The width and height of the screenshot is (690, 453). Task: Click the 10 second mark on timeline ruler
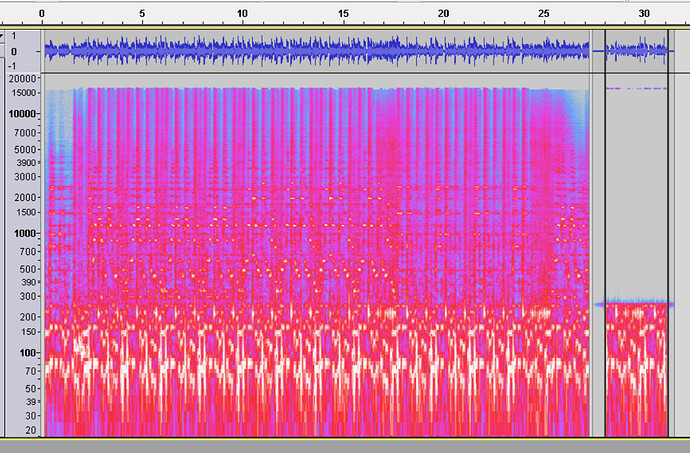[x=242, y=14]
